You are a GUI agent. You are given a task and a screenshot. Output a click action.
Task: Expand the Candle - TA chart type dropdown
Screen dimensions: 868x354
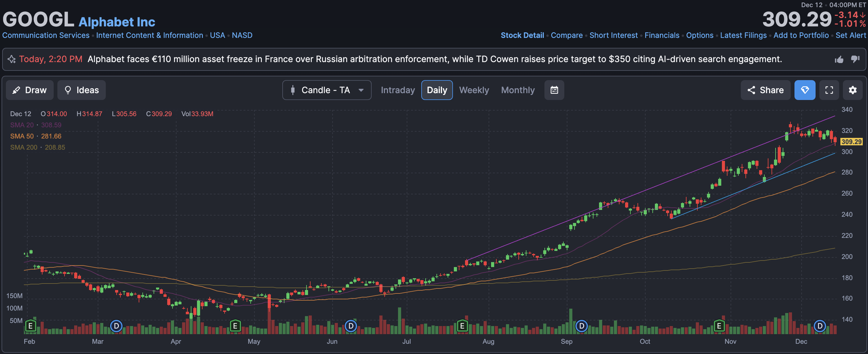click(x=327, y=90)
